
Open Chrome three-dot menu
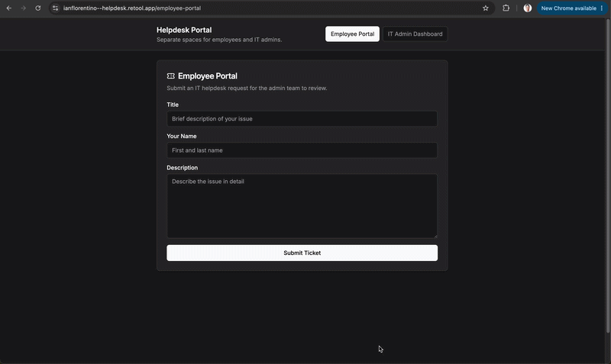pyautogui.click(x=602, y=8)
